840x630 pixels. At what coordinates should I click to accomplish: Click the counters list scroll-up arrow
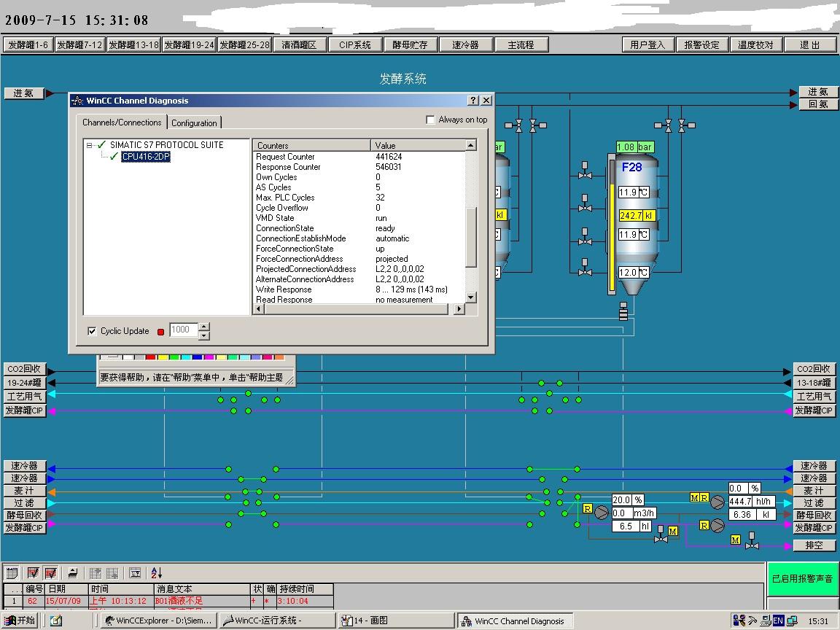coord(471,144)
